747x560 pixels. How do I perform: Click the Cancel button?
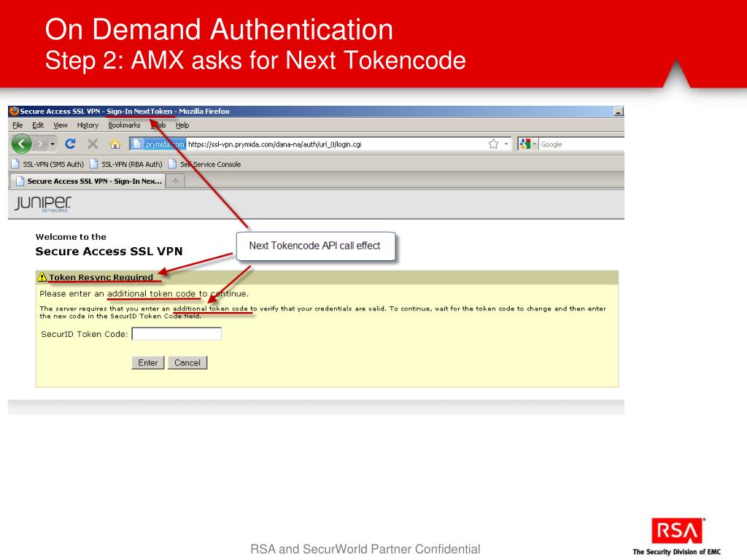tap(187, 363)
